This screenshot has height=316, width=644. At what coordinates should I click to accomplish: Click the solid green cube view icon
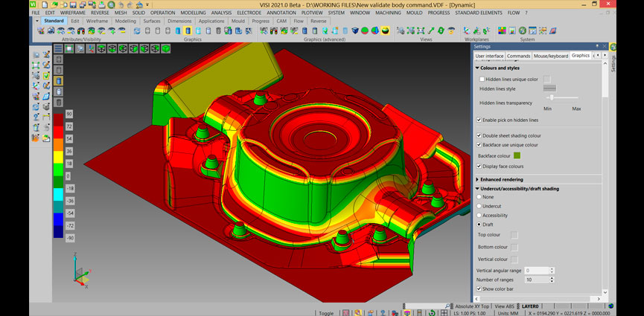click(165, 49)
